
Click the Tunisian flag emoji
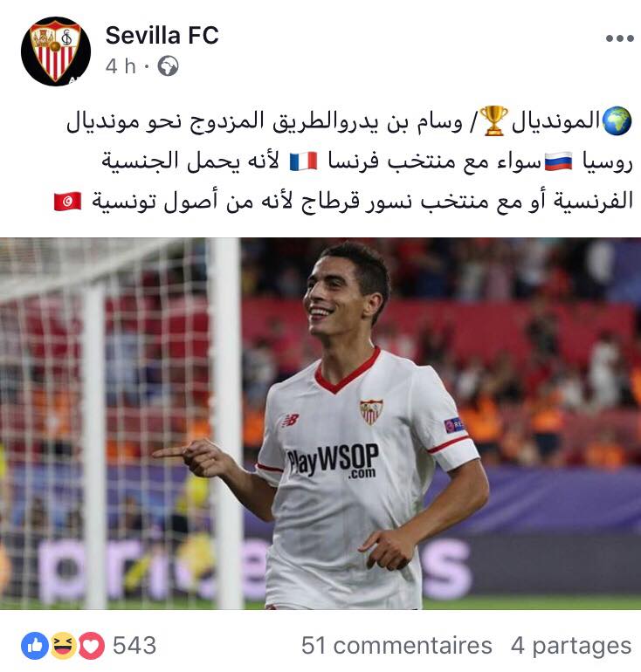point(68,201)
